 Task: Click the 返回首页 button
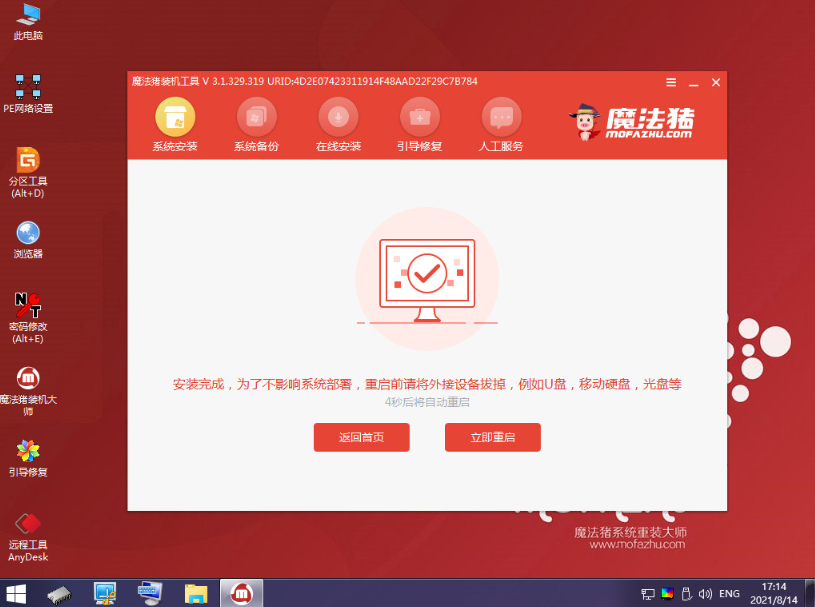[362, 437]
